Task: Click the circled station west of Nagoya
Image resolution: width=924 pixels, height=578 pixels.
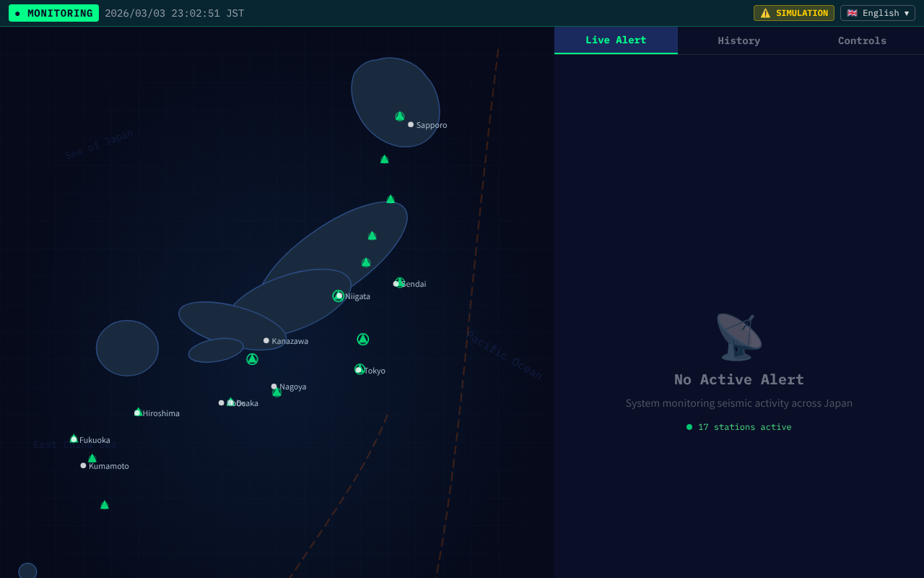Action: (x=252, y=359)
